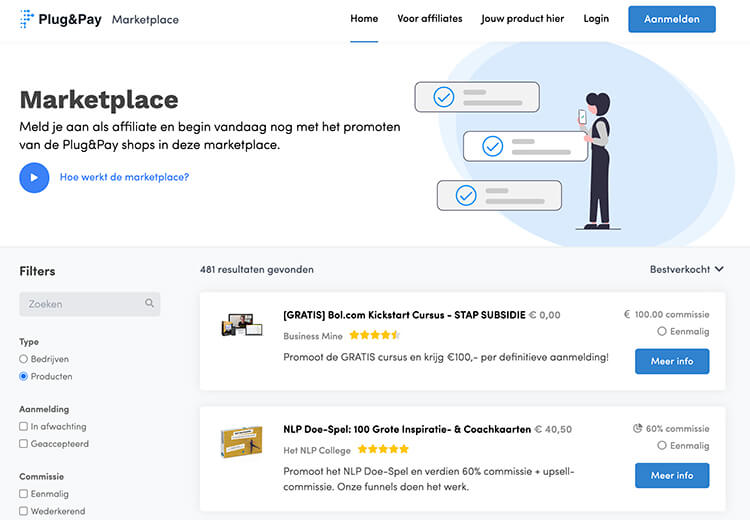This screenshot has height=520, width=750.
Task: Select the Bedrijven type radio button
Action: tap(24, 359)
